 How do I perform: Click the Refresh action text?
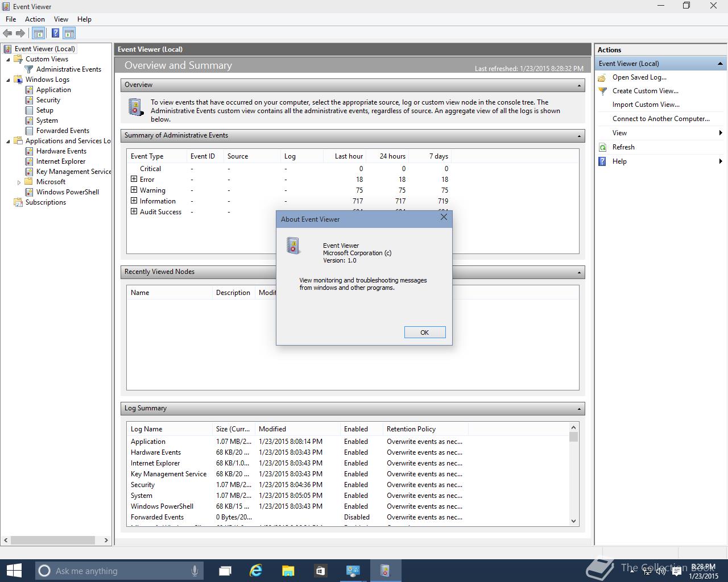pos(623,147)
